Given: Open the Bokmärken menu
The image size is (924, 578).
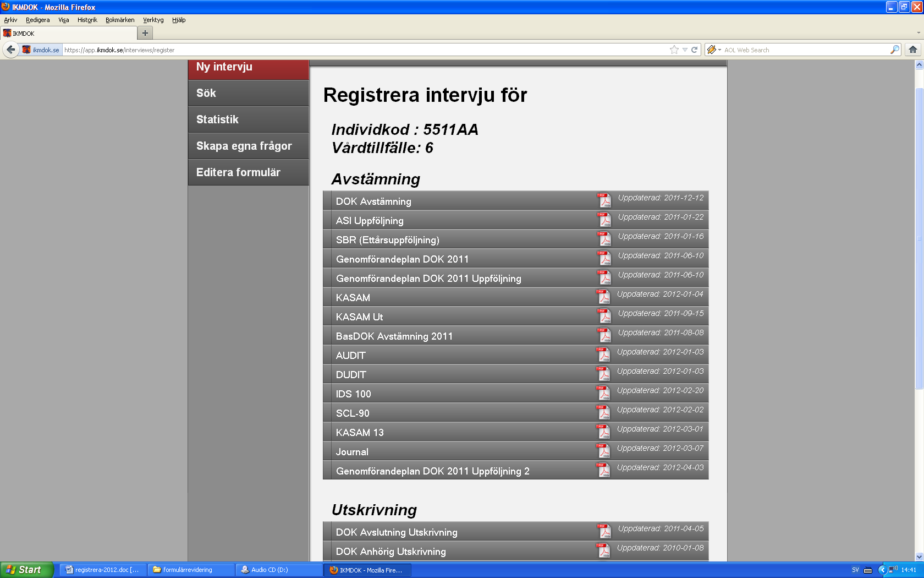Looking at the screenshot, I should (x=120, y=20).
